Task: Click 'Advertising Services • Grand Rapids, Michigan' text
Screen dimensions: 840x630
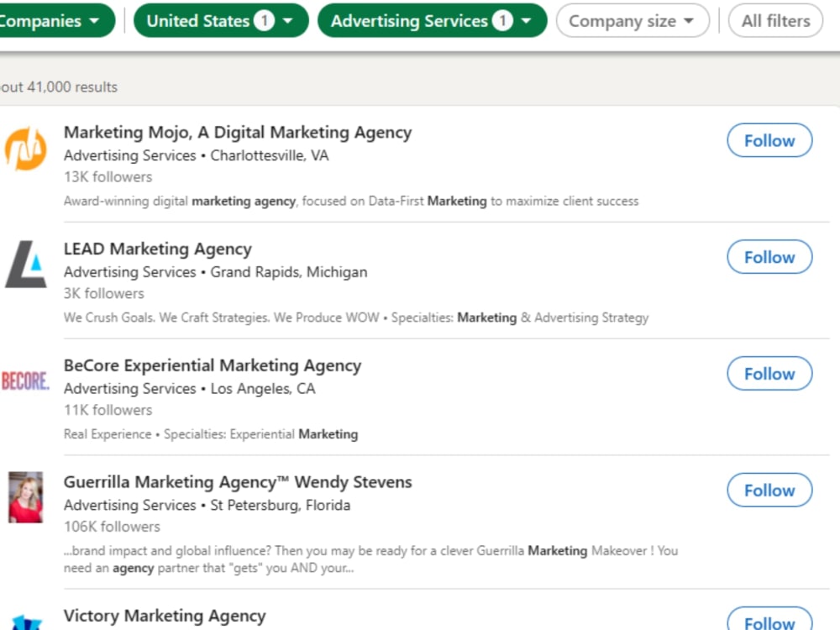Action: [x=215, y=272]
